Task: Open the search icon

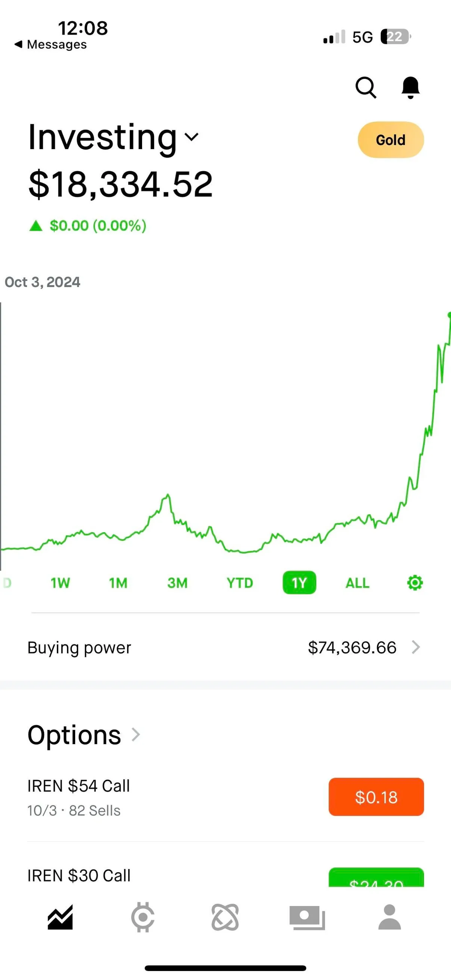Action: [366, 88]
